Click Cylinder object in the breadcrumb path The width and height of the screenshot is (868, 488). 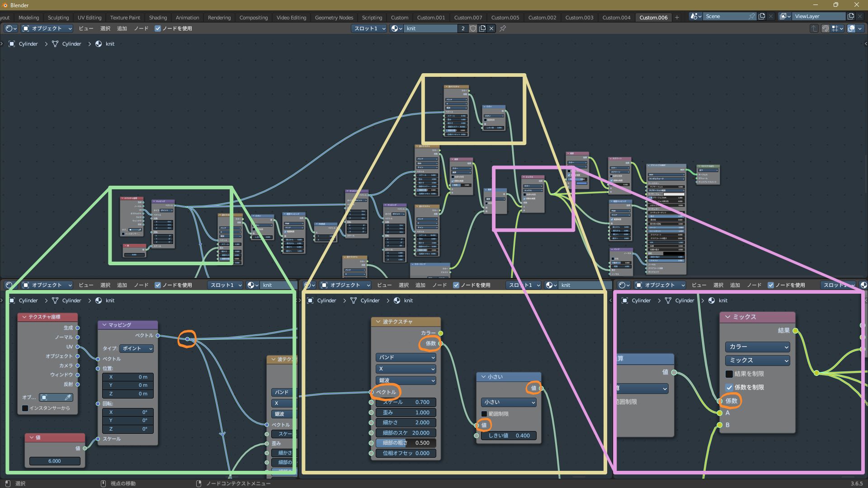[28, 44]
